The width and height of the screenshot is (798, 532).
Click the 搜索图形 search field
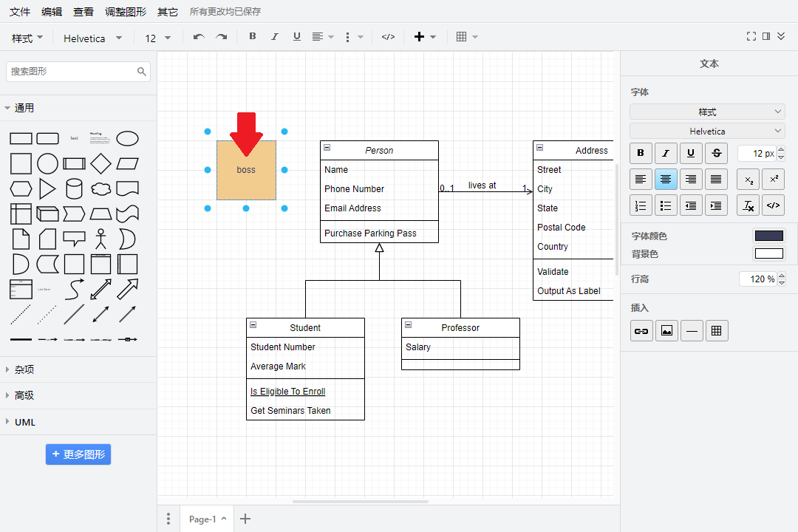click(72, 72)
